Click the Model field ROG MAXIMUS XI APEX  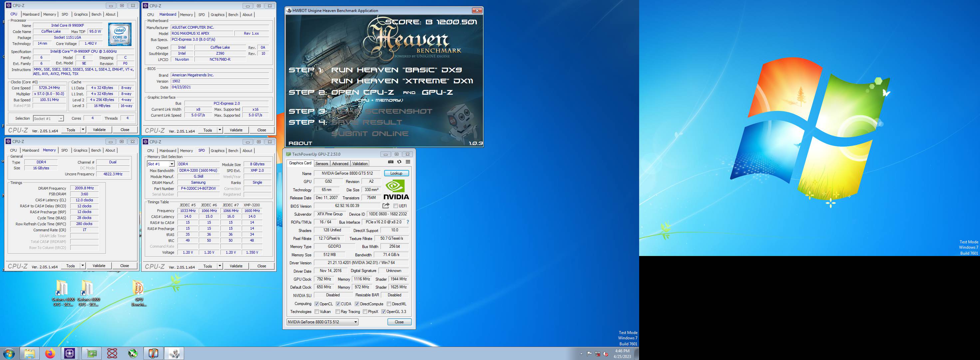[202, 34]
